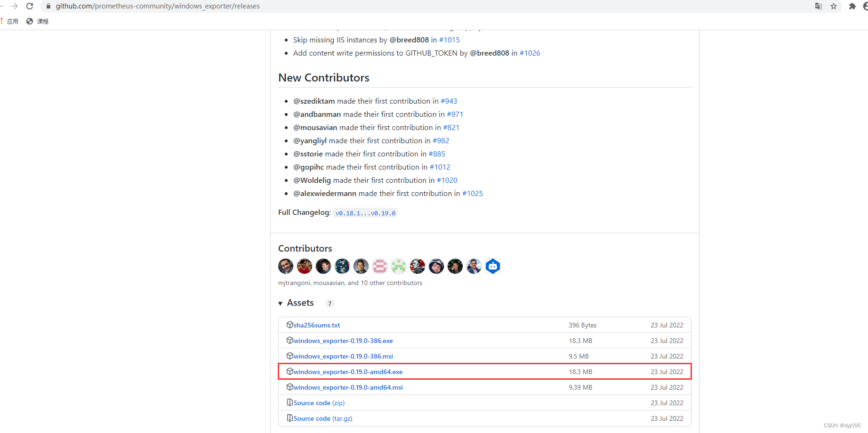The height and width of the screenshot is (433, 868).
Task: Open full changelog v0.18.1...v0.19.0 link
Action: click(x=365, y=213)
